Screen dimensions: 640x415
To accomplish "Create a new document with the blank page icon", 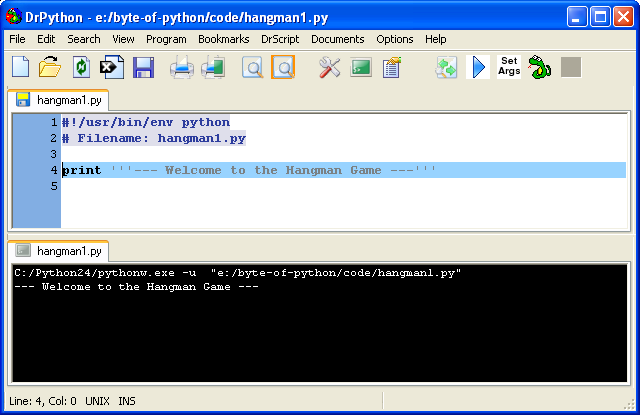I will click(x=20, y=67).
